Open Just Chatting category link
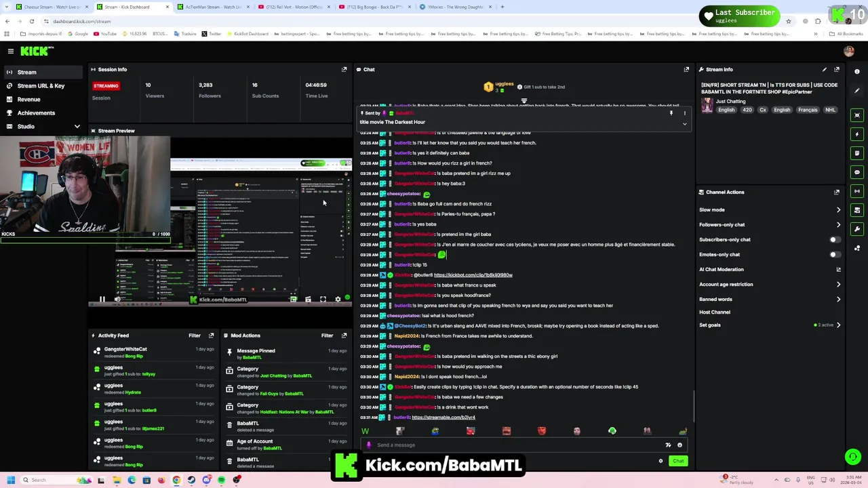The image size is (868, 488). (730, 101)
